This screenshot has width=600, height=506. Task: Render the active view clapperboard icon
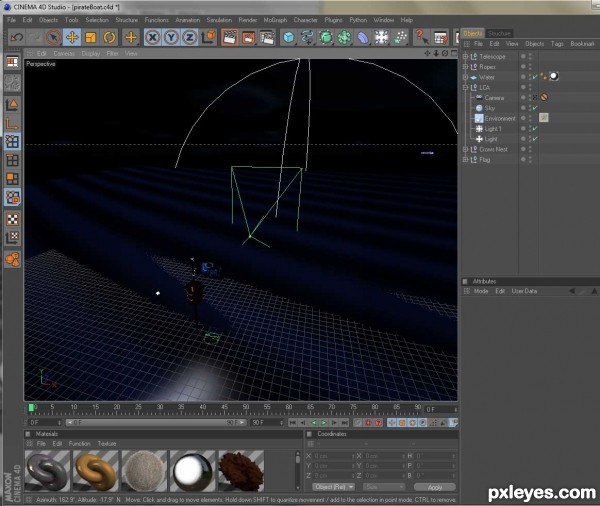230,38
